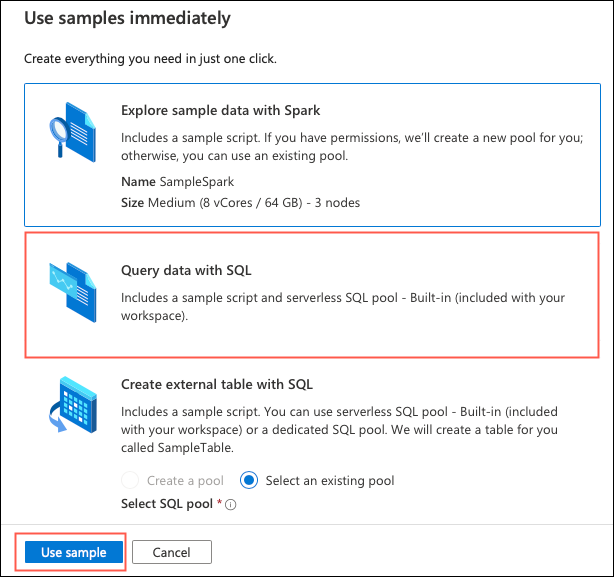Viewport: 614px width, 577px height.
Task: Select Explore sample data with Spark card
Action: pyautogui.click(x=312, y=155)
